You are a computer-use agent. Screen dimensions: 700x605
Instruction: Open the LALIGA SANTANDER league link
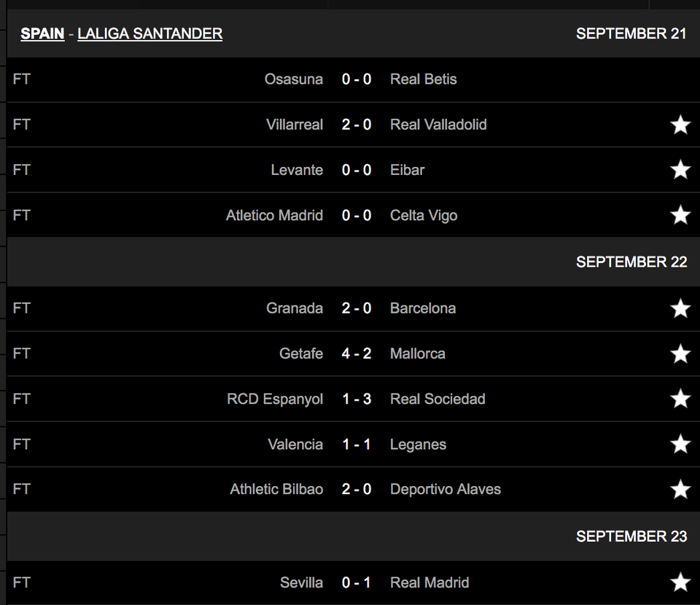tap(150, 34)
